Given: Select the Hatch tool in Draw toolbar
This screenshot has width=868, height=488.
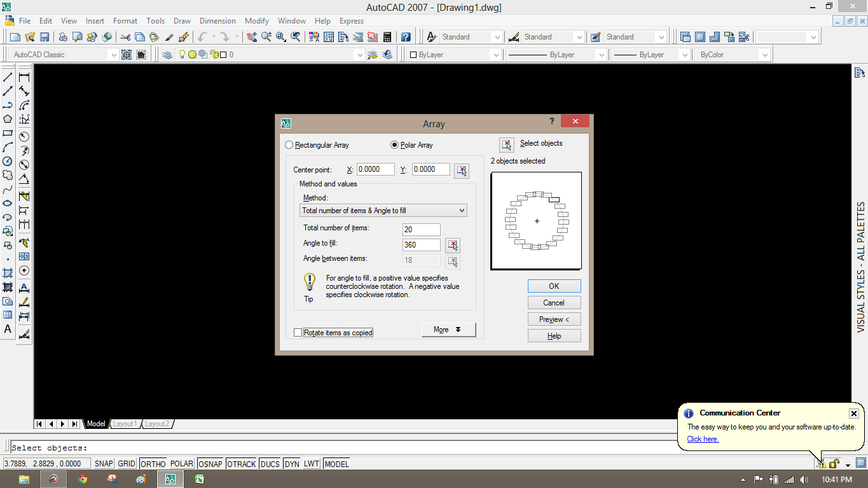Looking at the screenshot, I should point(8,273).
